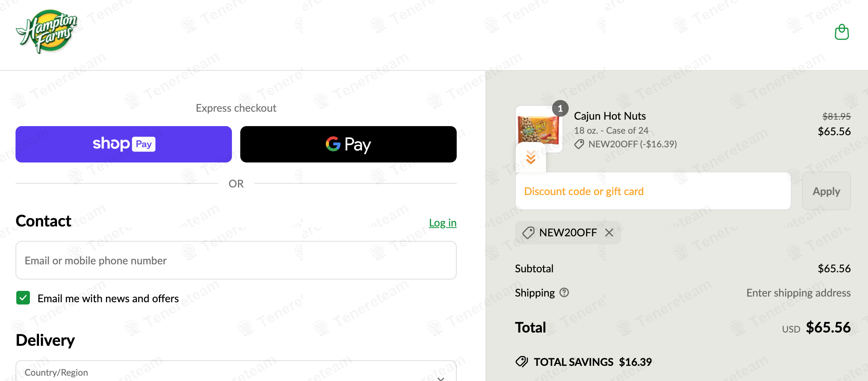Screen dimensions: 868x381
Task: Click the Shipping help question mark icon
Action: (x=564, y=292)
